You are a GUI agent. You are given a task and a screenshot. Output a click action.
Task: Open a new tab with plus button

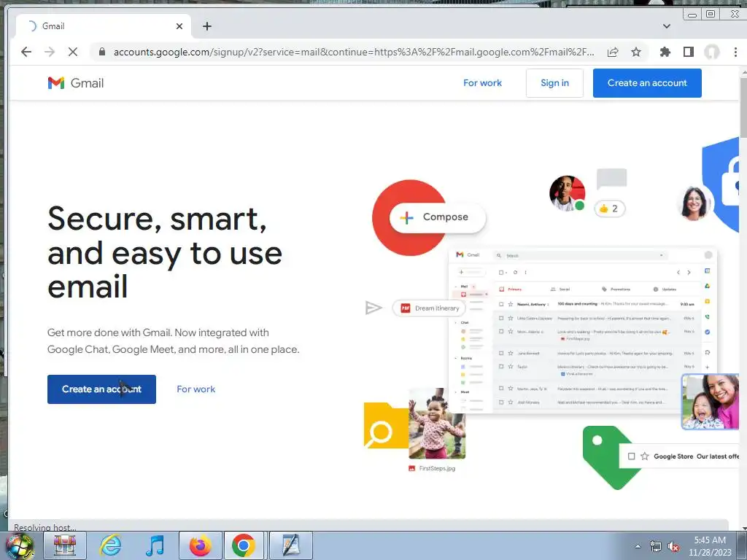point(206,26)
